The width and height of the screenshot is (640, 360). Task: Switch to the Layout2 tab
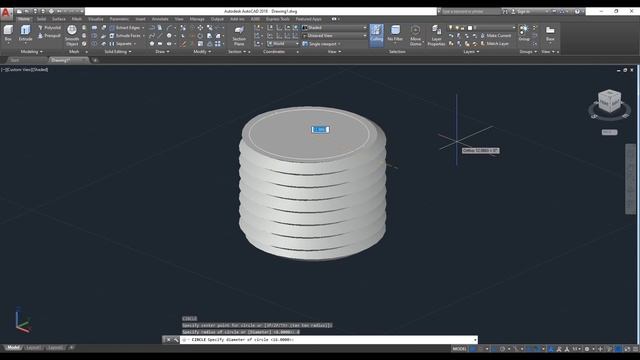point(55,348)
